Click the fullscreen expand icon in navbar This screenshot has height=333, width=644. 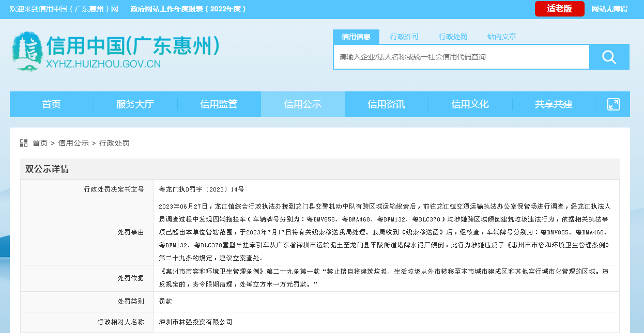pyautogui.click(x=614, y=104)
